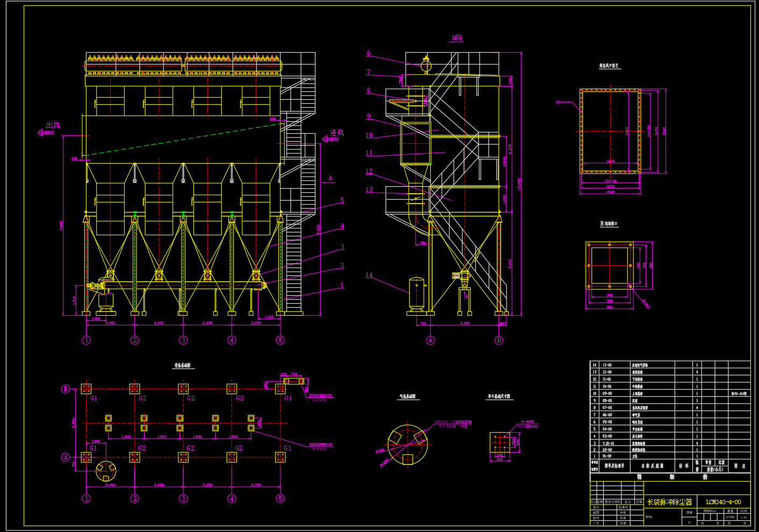Select part callout number 6 in side view
The width and height of the screenshot is (759, 532).
(x=368, y=53)
